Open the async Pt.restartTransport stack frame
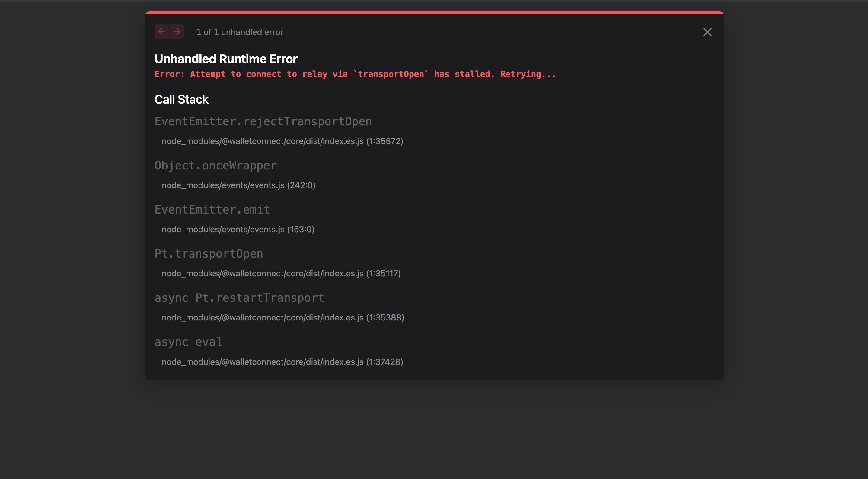The height and width of the screenshot is (479, 868). (239, 298)
